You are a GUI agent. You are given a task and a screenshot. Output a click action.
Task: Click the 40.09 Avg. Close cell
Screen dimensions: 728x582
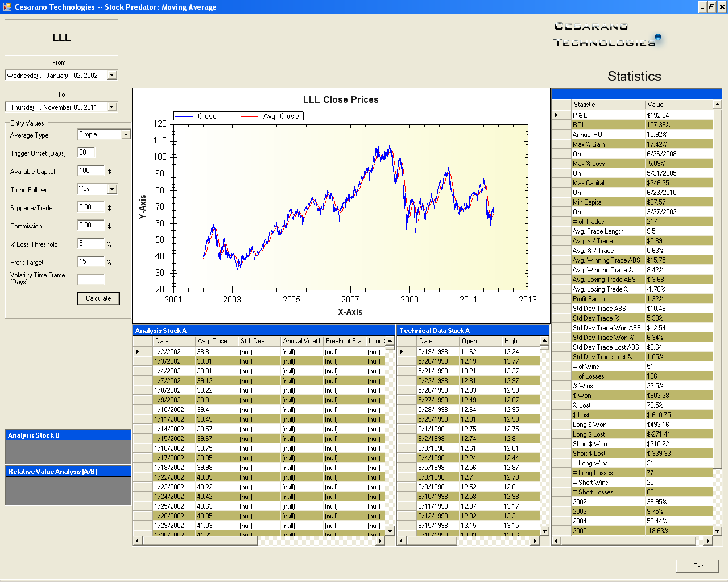216,477
